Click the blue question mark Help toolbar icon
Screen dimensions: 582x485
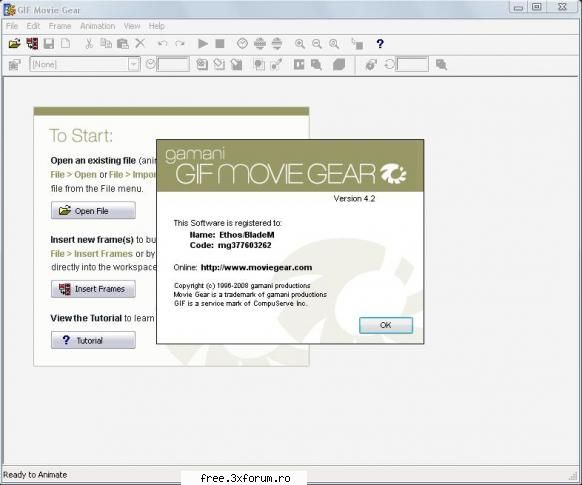[380, 44]
